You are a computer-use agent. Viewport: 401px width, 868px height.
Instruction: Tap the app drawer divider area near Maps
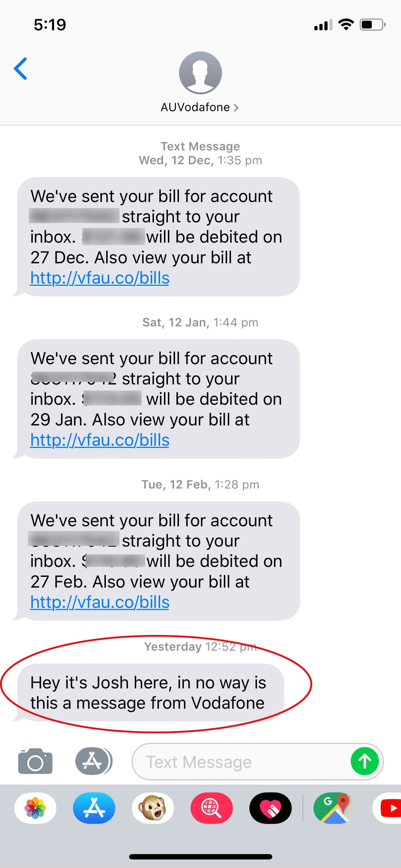pos(302,808)
